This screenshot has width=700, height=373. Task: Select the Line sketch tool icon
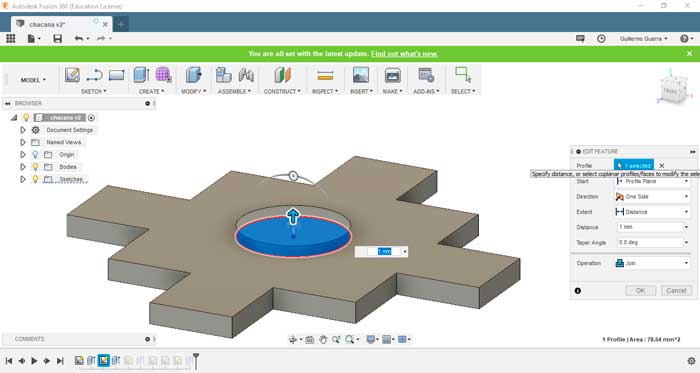pyautogui.click(x=94, y=75)
